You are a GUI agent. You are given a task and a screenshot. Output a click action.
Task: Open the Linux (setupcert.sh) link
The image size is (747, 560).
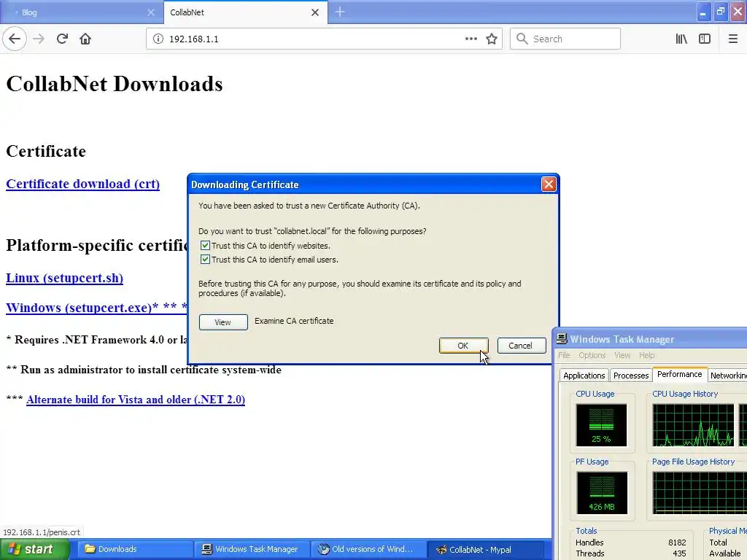click(x=64, y=278)
